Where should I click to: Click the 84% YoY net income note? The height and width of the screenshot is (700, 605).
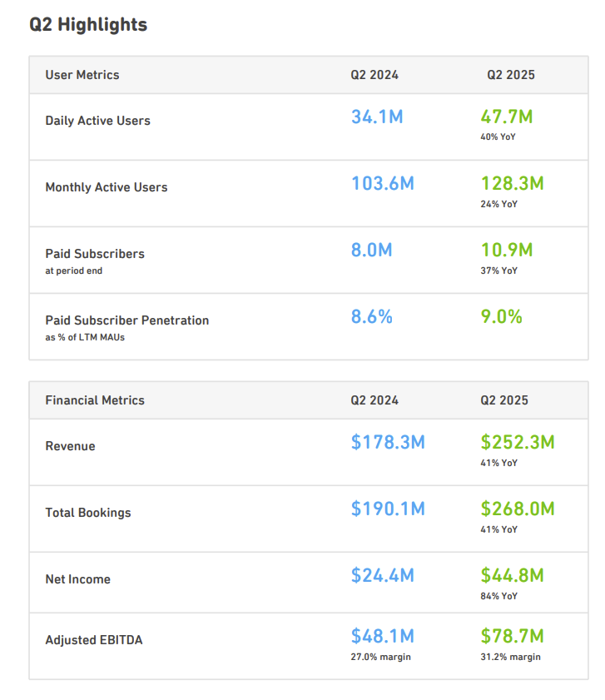(499, 596)
